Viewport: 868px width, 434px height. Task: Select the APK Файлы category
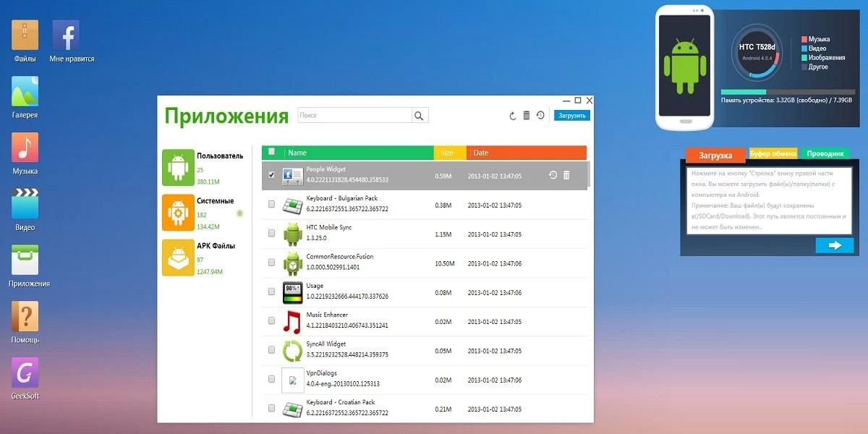point(204,258)
